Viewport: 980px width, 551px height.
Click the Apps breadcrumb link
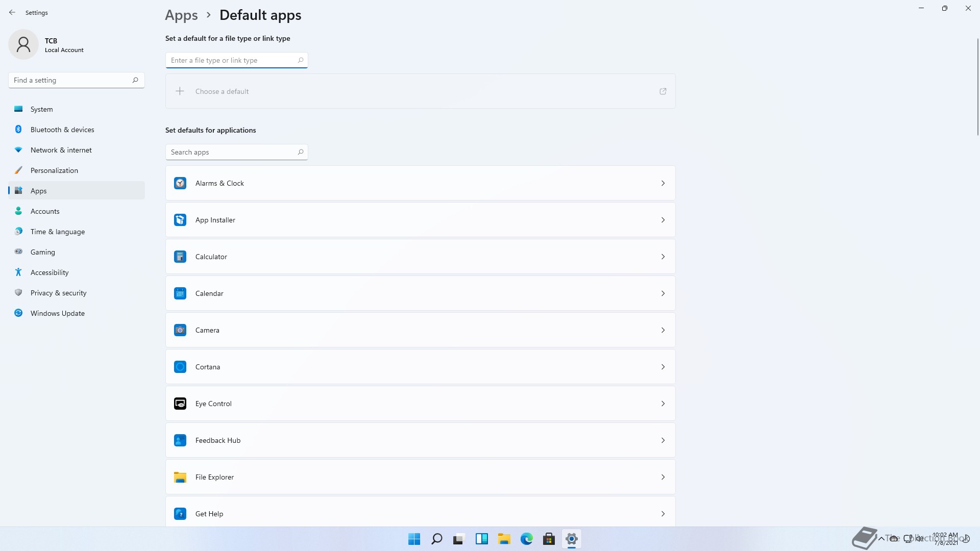181,15
